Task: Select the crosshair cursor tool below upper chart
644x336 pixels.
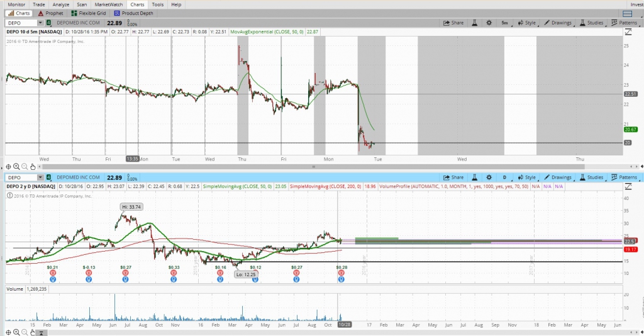Action: 8,166
